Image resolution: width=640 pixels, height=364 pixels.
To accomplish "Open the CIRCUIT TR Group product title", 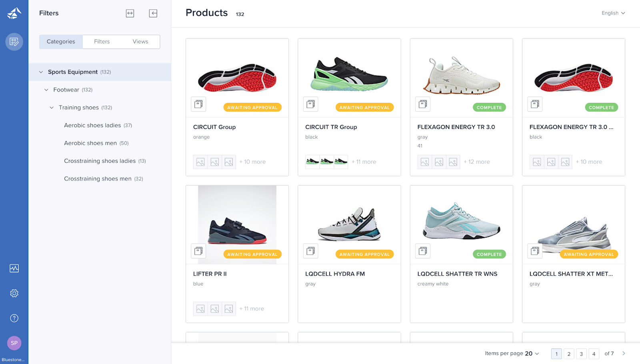I will (x=331, y=127).
